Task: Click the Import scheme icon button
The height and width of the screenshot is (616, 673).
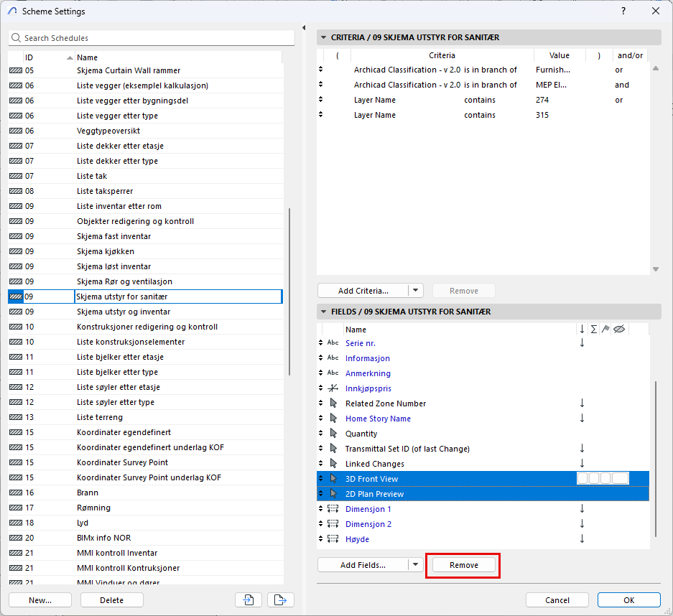Action: point(247,599)
